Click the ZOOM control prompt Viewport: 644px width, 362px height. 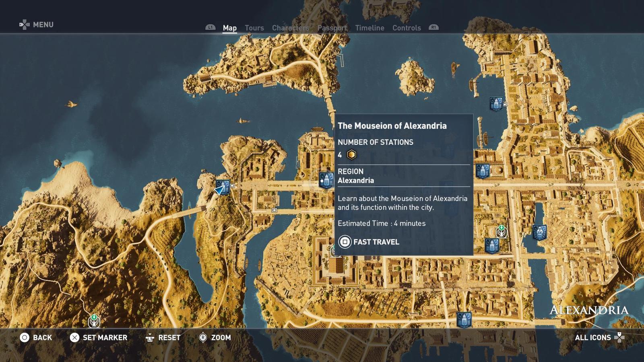(215, 337)
